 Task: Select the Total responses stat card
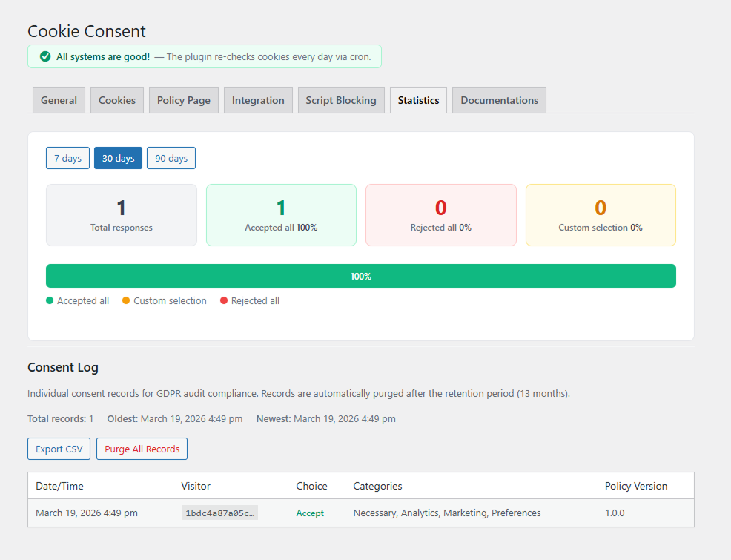tap(121, 215)
